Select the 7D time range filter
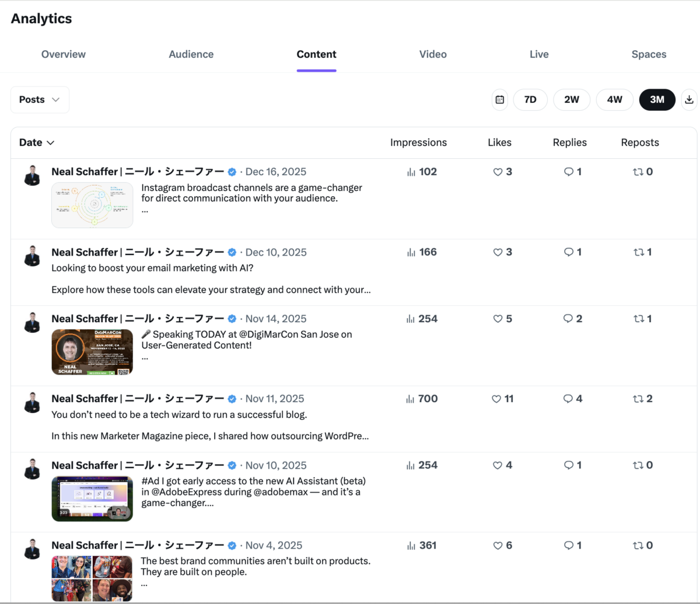This screenshot has width=700, height=604. pyautogui.click(x=530, y=99)
